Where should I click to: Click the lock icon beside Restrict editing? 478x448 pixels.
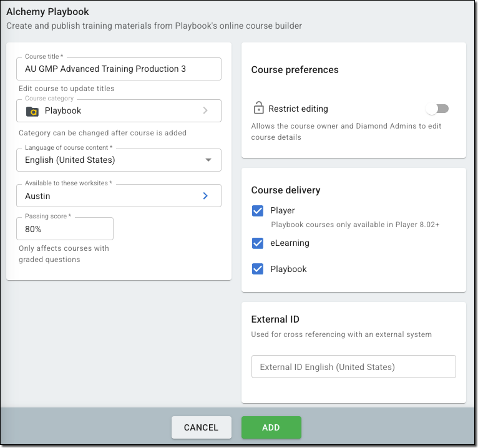point(258,109)
